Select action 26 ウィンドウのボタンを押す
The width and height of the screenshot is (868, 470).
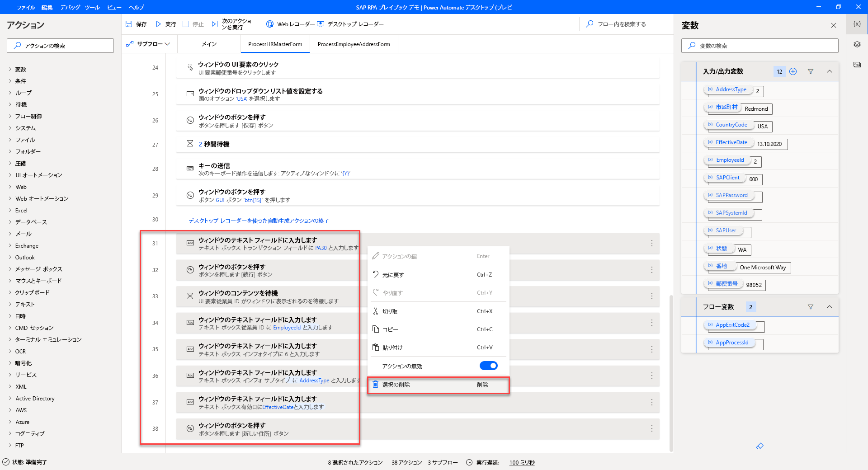click(418, 121)
